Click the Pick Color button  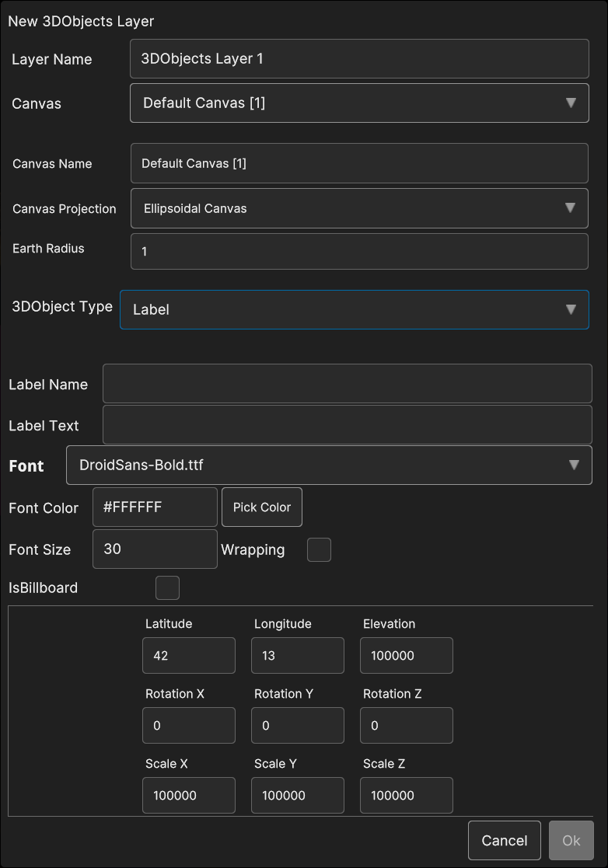(x=262, y=507)
